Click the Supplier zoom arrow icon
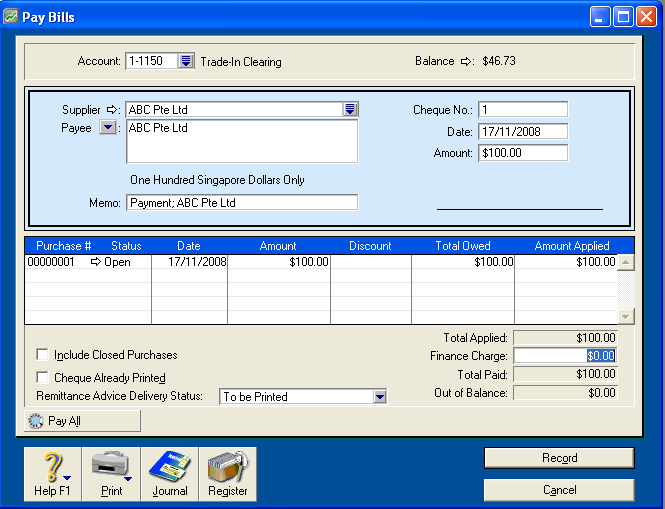Image resolution: width=665 pixels, height=509 pixels. [x=112, y=110]
